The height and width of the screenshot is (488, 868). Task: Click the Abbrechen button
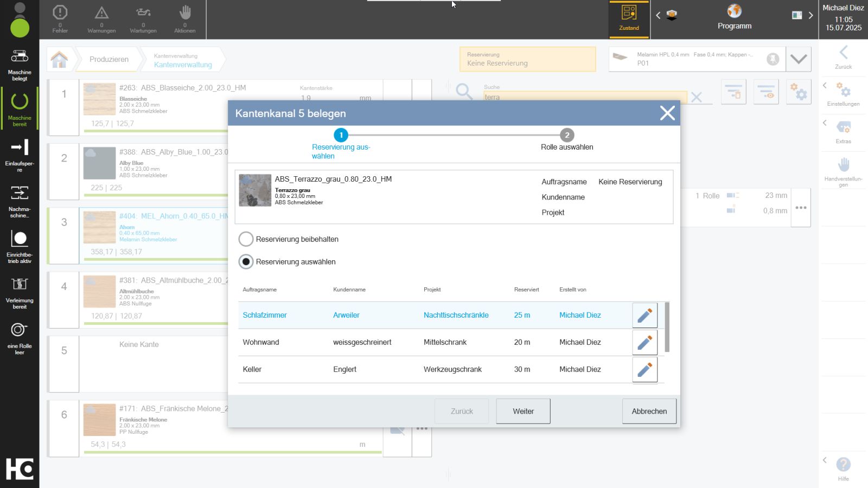649,411
